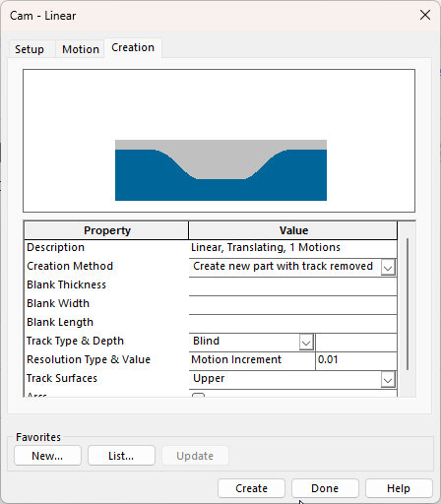Viewport: 441px width, 504px height.
Task: Click the Value column header
Action: pos(293,230)
